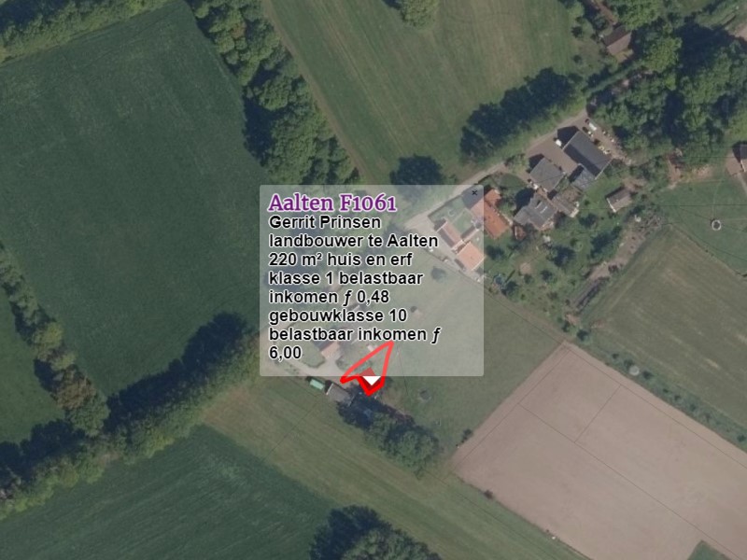Click the owner name Gerrit Prinsen
The height and width of the screenshot is (560, 747).
[325, 222]
